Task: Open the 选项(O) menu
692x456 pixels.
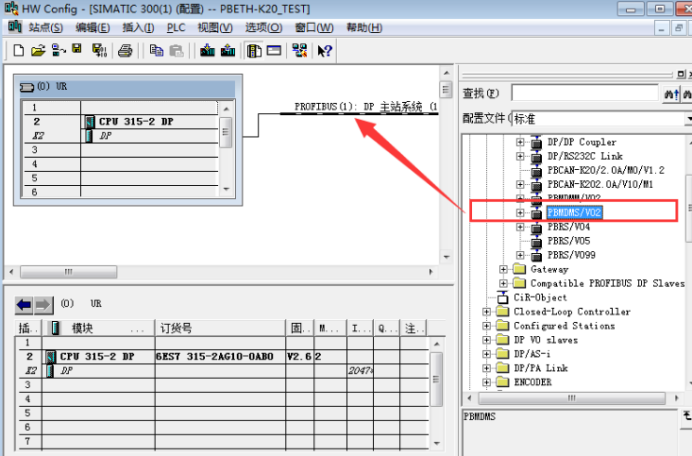Action: pyautogui.click(x=263, y=28)
